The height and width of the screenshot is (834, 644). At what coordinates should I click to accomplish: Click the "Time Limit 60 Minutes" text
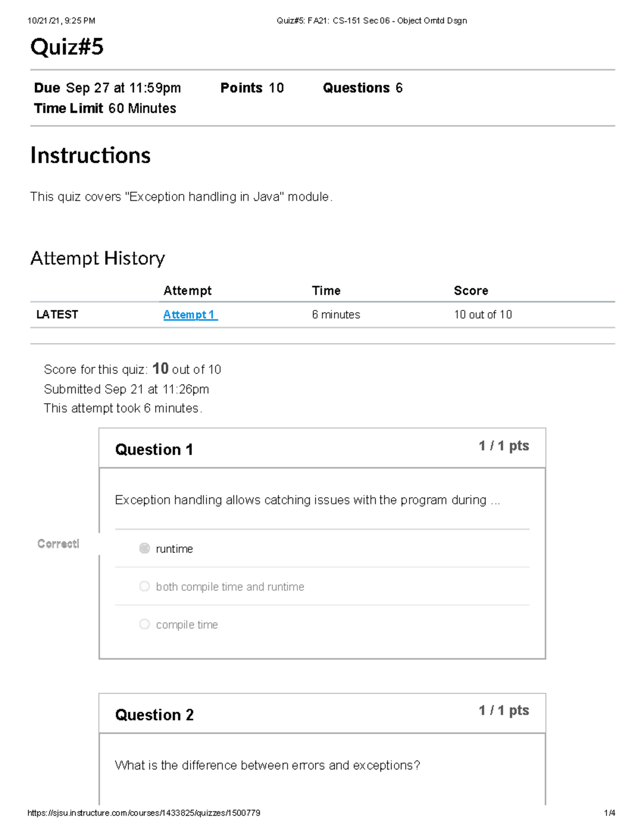click(x=105, y=108)
